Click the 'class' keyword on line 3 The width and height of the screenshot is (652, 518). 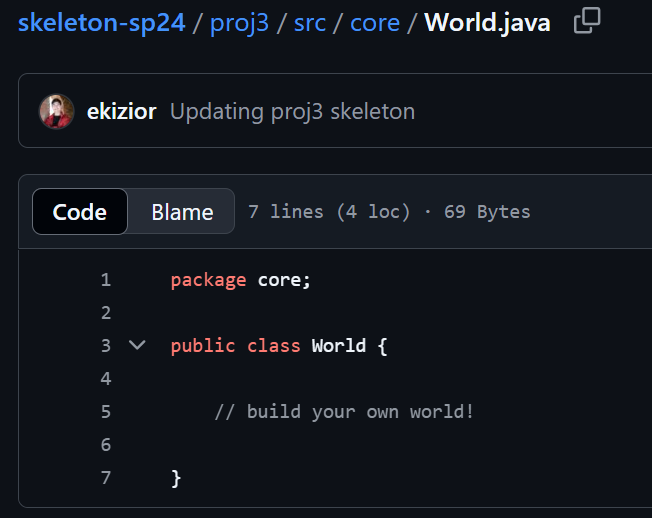click(x=274, y=345)
